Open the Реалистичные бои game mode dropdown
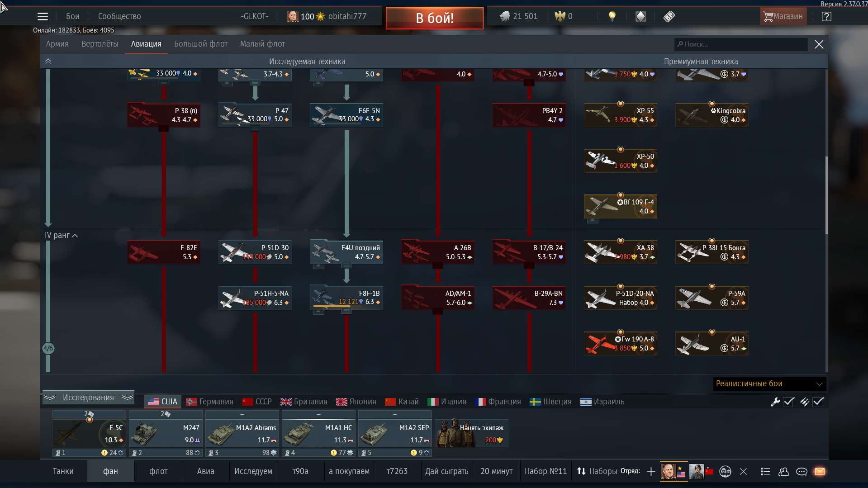 [x=769, y=384]
